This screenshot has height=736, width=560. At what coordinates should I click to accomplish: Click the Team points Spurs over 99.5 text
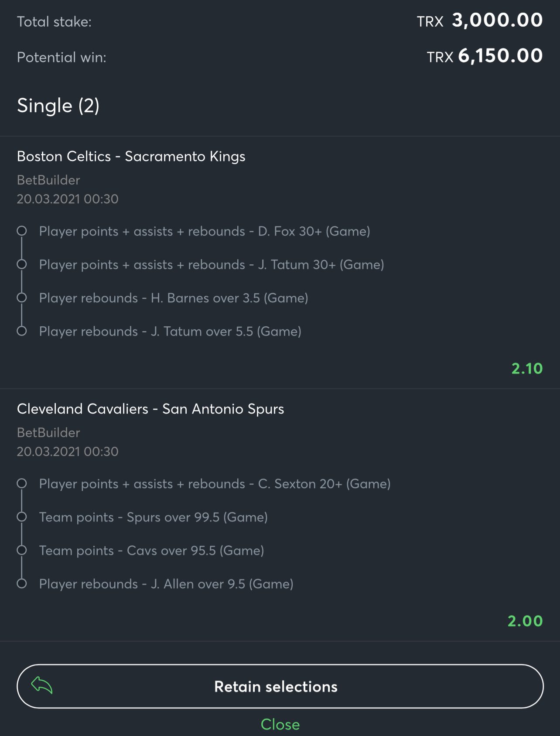(x=154, y=517)
